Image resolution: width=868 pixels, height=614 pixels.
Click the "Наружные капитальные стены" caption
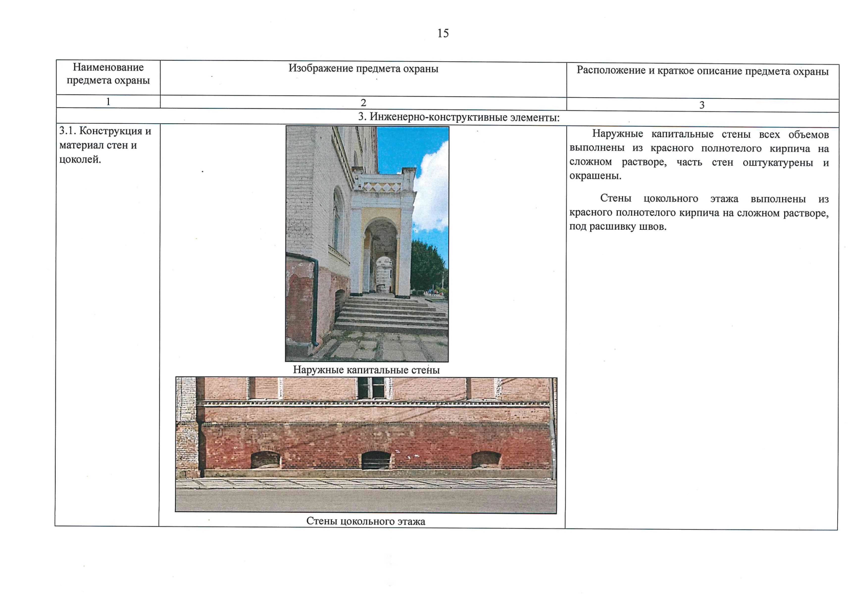(366, 370)
